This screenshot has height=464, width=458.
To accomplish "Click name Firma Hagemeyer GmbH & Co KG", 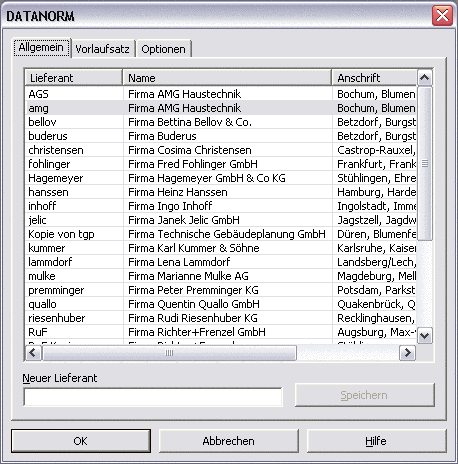I will tap(207, 178).
